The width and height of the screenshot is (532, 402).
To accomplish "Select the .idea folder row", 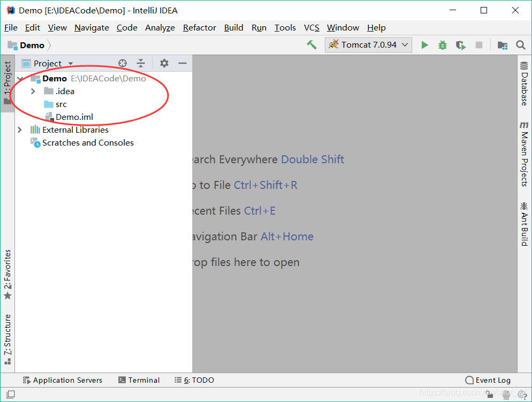I will [103, 91].
